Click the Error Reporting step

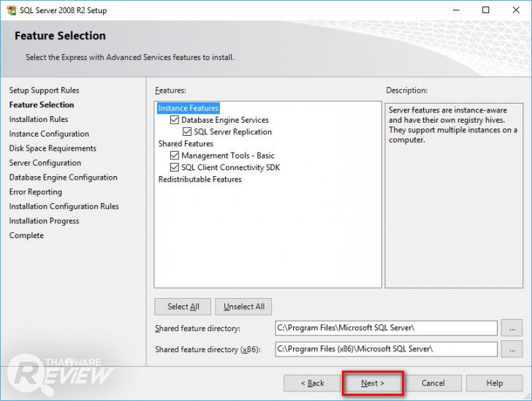point(35,192)
